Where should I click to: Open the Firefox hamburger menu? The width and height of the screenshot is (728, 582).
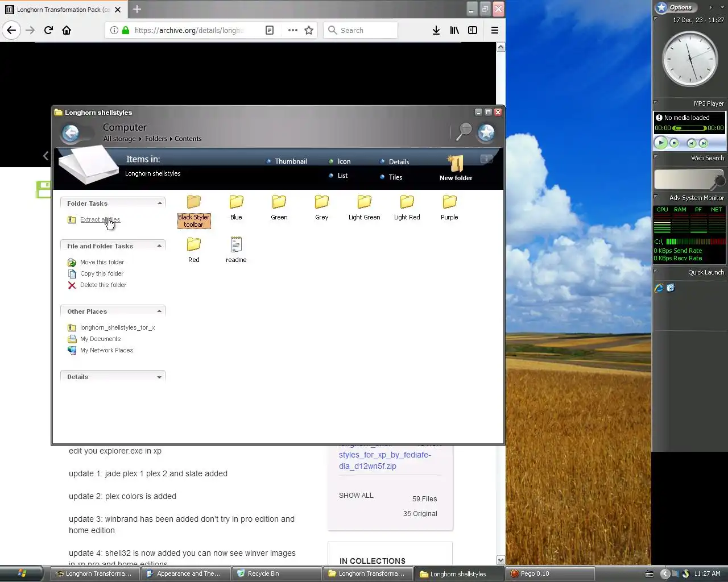click(495, 30)
